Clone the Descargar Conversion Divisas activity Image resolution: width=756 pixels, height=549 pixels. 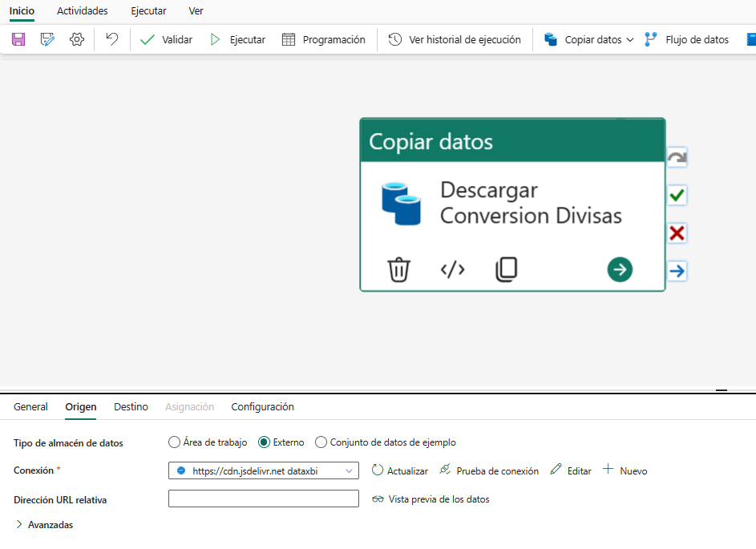506,270
